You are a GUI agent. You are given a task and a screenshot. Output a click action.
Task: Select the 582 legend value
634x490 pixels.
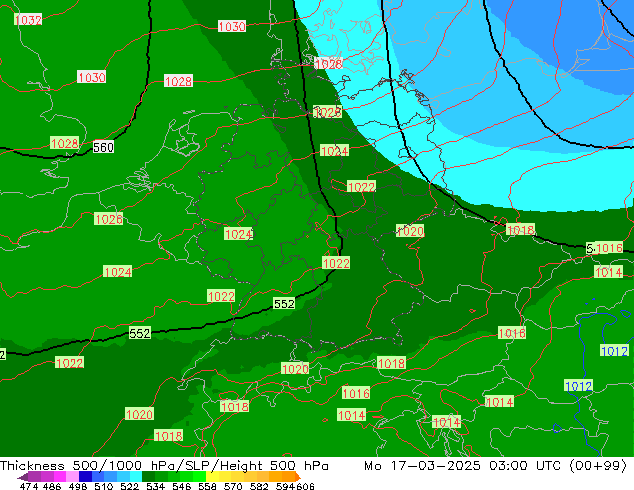tap(259, 486)
